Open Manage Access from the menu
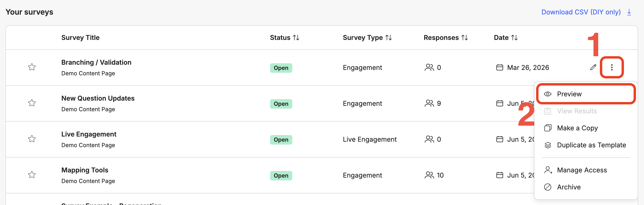Viewport: 644px width, 205px height. point(586,170)
